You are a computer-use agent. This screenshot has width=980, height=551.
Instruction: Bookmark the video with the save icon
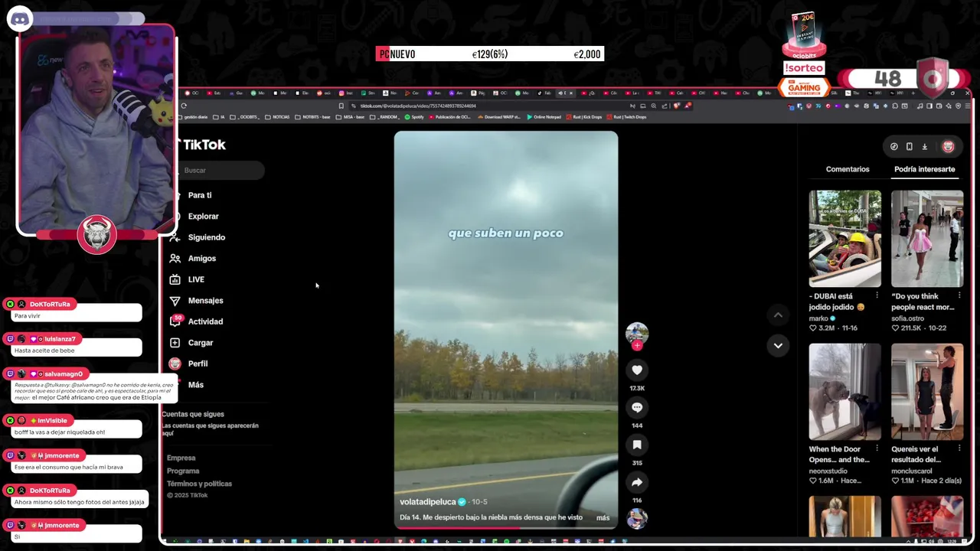tap(637, 445)
